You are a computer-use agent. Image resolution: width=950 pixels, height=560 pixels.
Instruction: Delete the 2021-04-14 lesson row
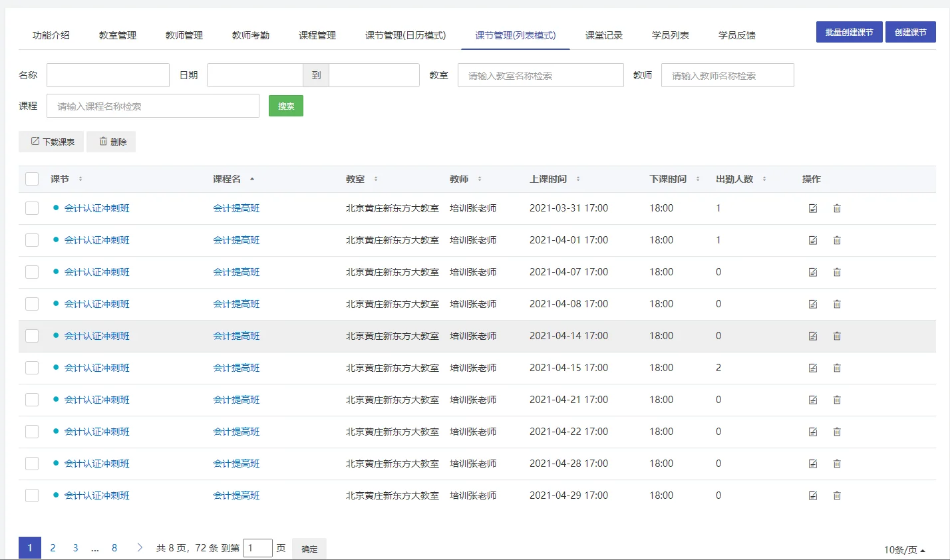837,336
